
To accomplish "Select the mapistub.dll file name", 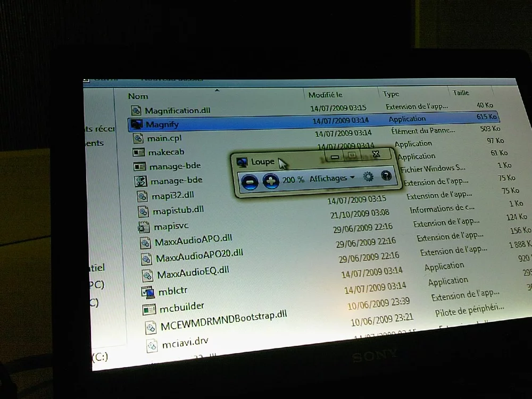I will (178, 211).
